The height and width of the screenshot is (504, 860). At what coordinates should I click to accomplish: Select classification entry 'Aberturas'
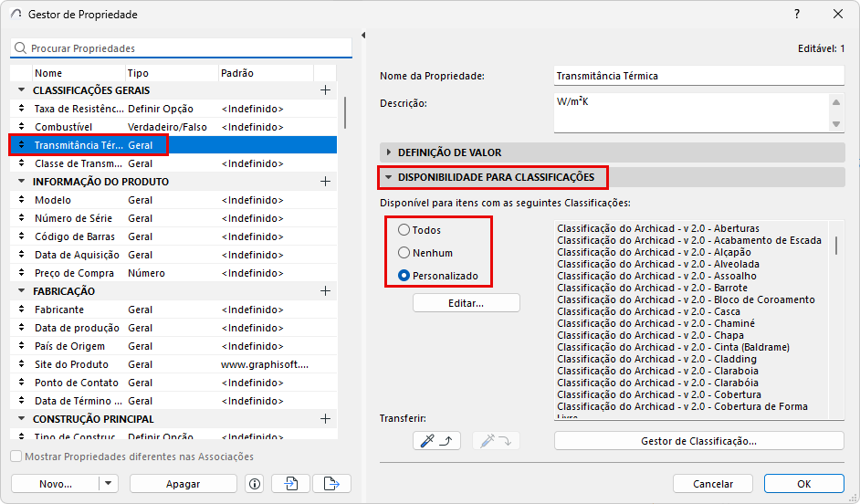click(658, 228)
